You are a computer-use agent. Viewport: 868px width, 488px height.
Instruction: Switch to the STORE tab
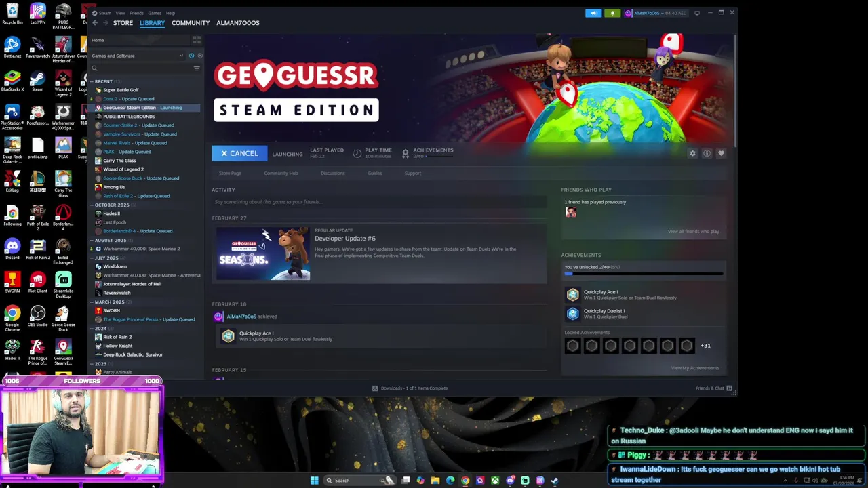point(123,23)
